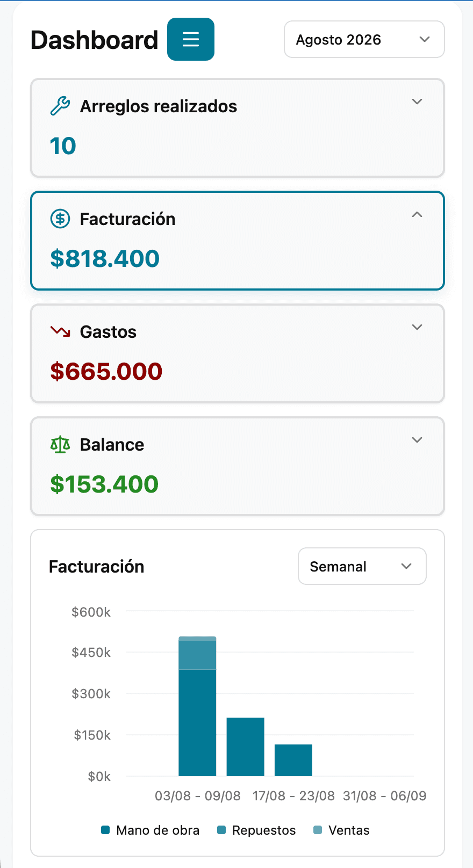473x868 pixels.
Task: Toggle Mano de obra legend series
Action: pyautogui.click(x=150, y=830)
